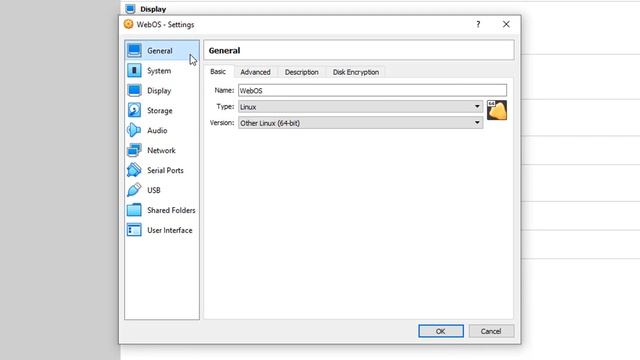
Task: Go to Display settings in the sidebar
Action: [x=162, y=91]
